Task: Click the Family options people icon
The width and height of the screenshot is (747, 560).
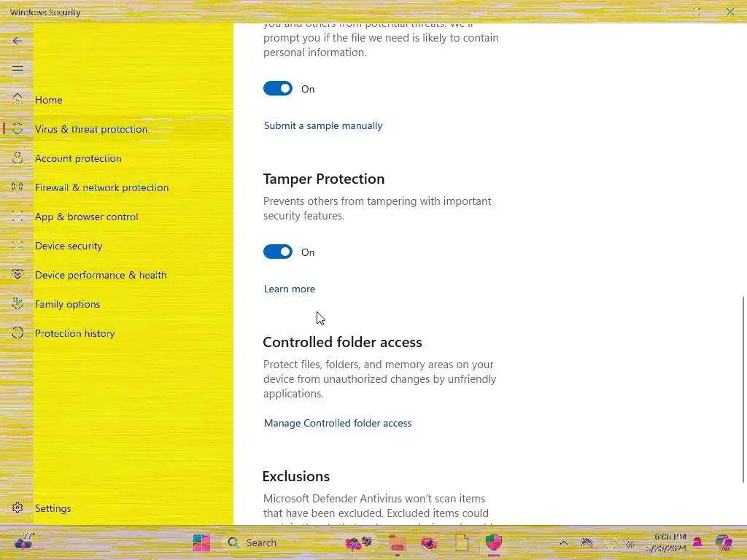Action: [18, 304]
